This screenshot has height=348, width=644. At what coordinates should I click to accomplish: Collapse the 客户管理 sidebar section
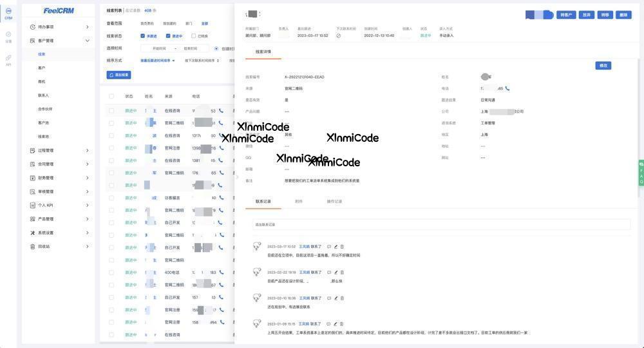click(87, 41)
